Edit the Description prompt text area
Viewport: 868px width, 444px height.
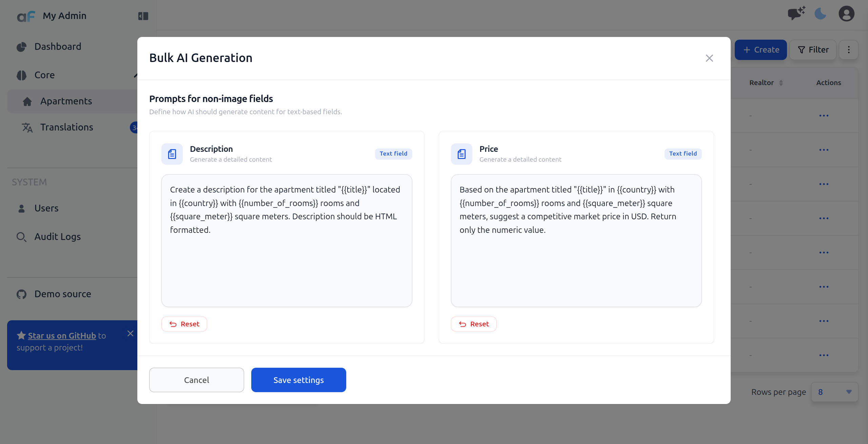[x=287, y=241]
